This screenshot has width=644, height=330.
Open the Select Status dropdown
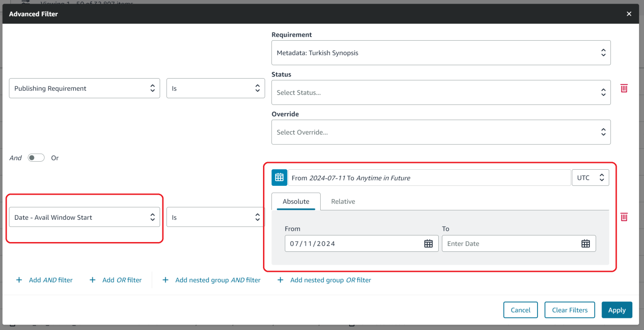tap(441, 92)
